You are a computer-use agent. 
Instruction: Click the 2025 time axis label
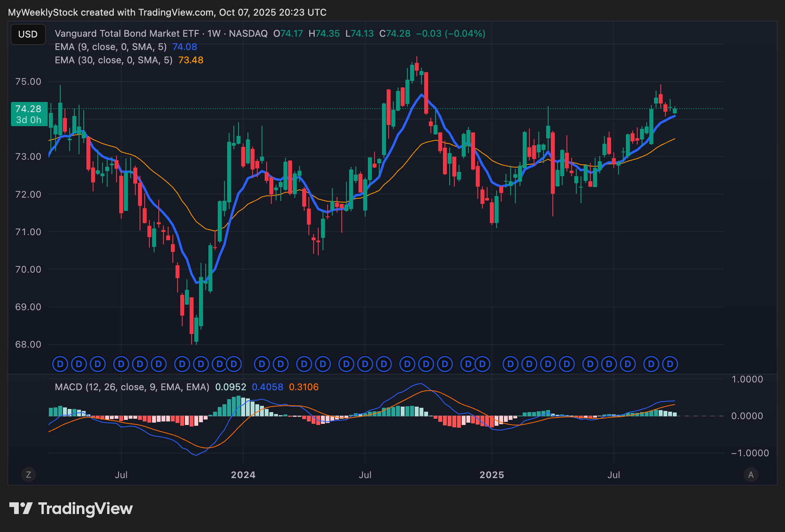[x=492, y=475]
